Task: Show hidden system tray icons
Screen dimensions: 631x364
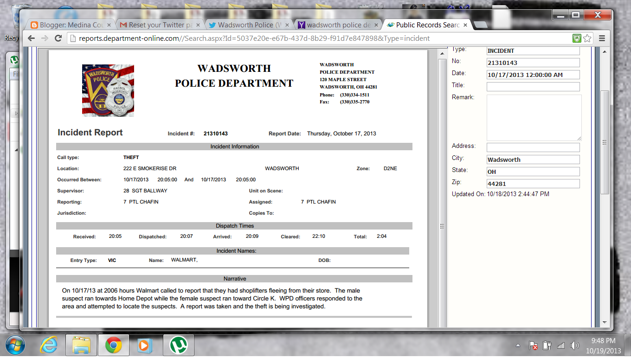Action: point(519,345)
